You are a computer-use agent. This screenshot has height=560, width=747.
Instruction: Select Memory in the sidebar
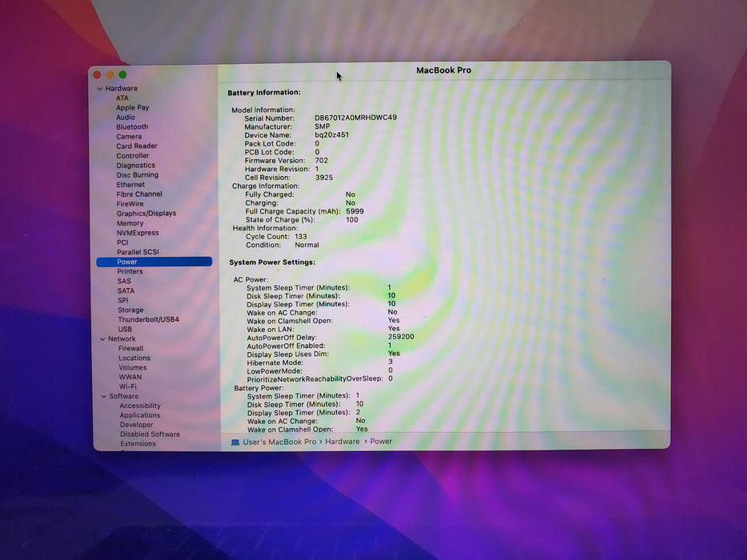(130, 223)
